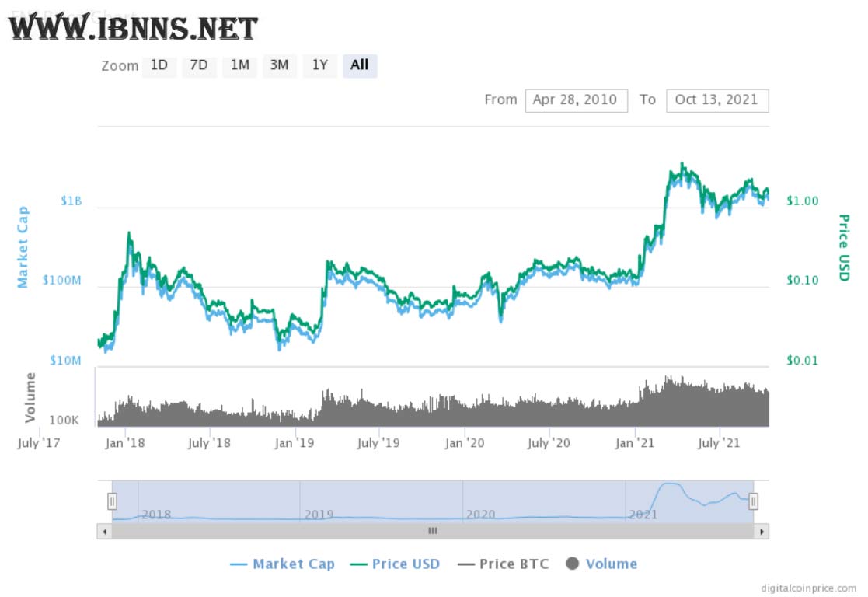868x597 pixels.
Task: Toggle the Market Cap legend series
Action: coord(282,564)
